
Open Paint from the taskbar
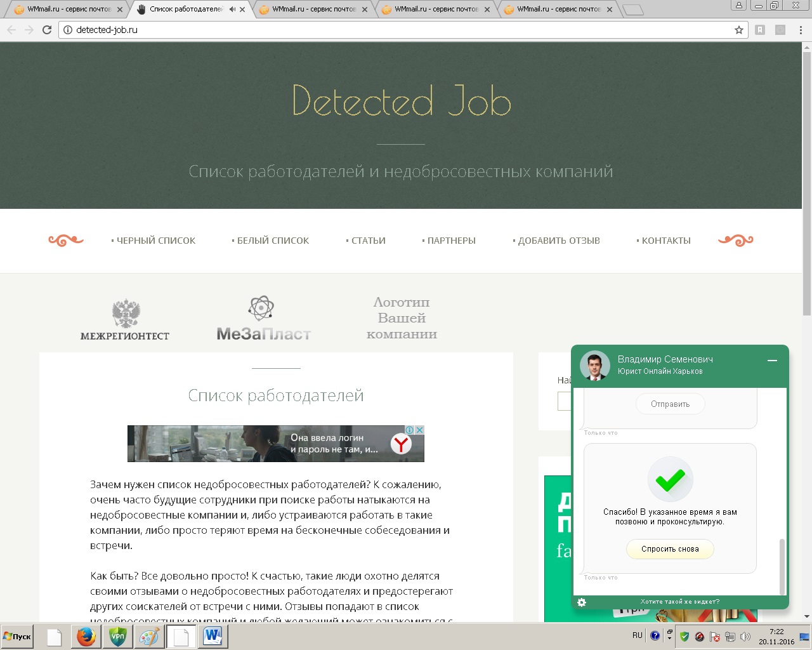click(x=149, y=637)
